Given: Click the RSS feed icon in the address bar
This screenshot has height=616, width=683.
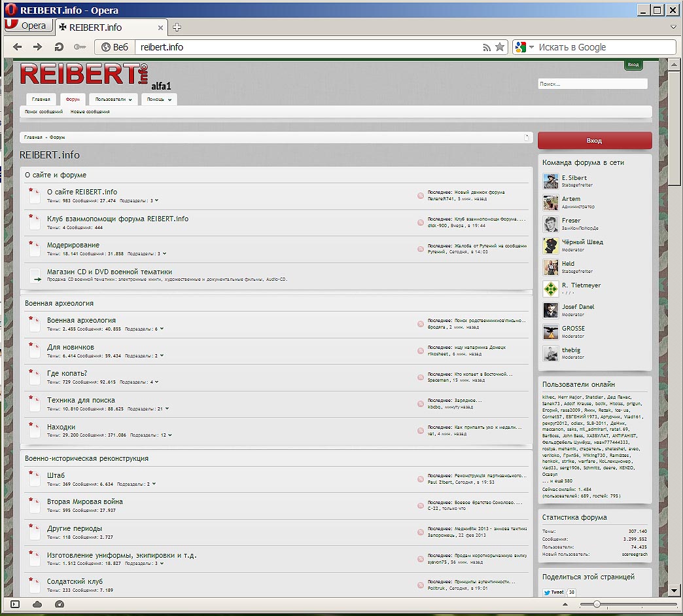Looking at the screenshot, I should pyautogui.click(x=487, y=48).
